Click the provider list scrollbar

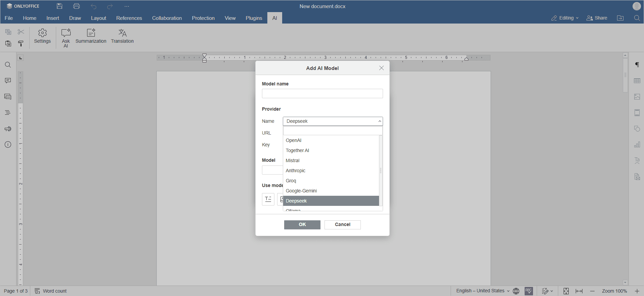tap(381, 171)
